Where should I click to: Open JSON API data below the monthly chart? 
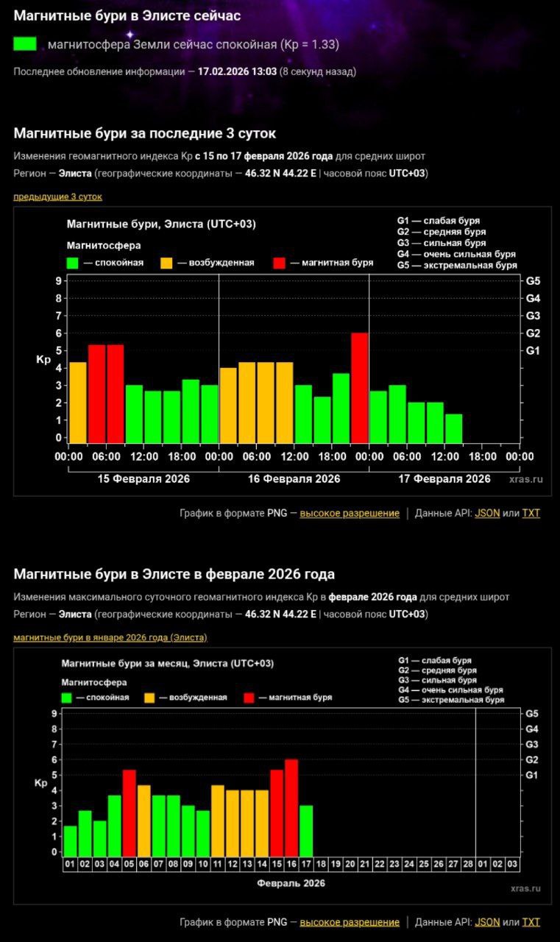pyautogui.click(x=486, y=922)
